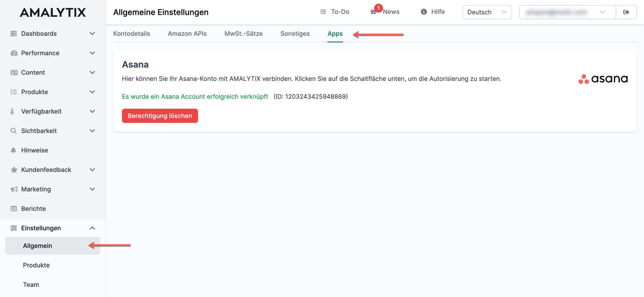This screenshot has height=297, width=644.
Task: Switch to the MwSt.-Sätze tab
Action: (244, 34)
